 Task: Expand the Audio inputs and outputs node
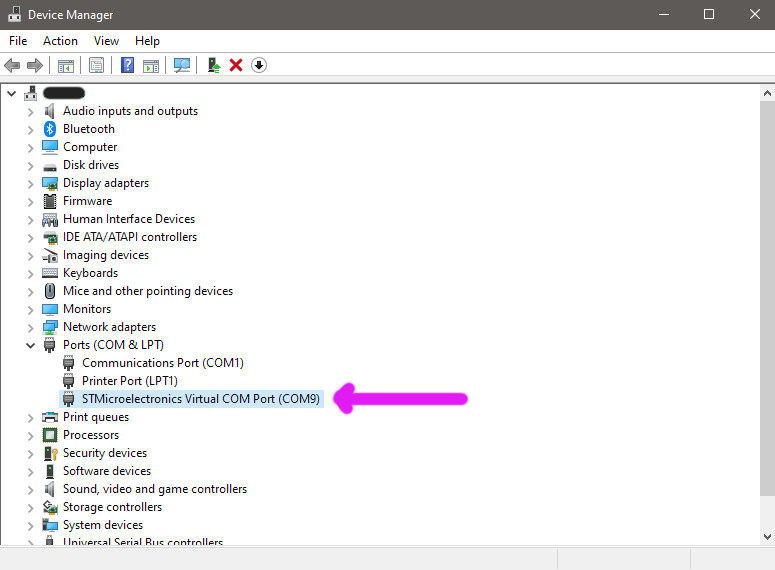point(30,111)
